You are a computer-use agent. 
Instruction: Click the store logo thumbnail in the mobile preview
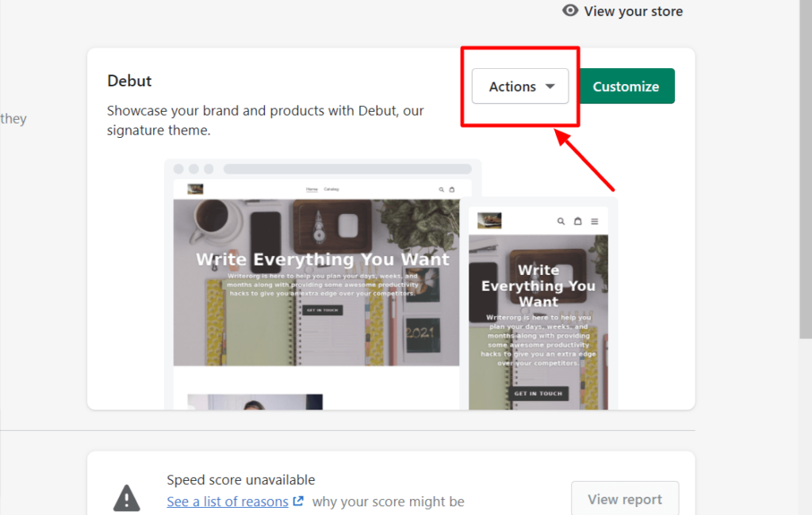(x=490, y=221)
